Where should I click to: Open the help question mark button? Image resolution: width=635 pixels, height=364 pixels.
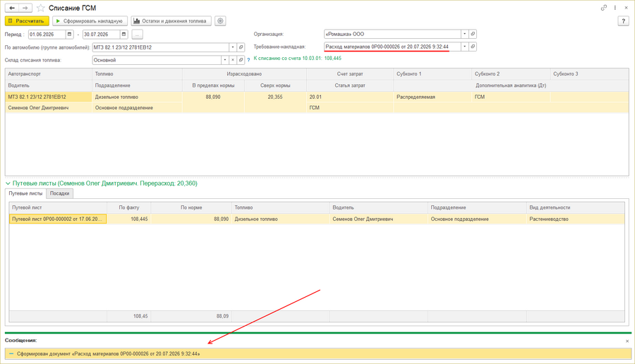[x=623, y=21]
